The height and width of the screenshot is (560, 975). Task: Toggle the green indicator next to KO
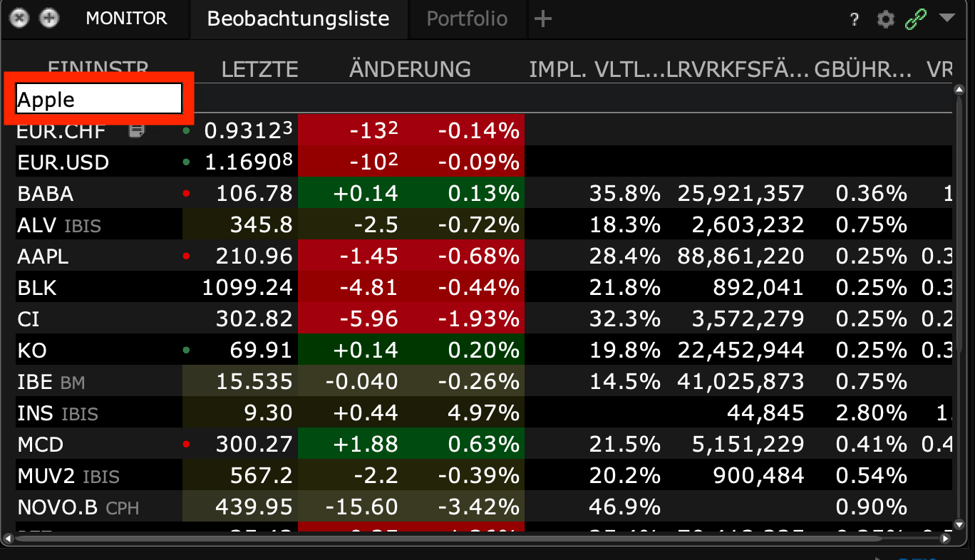186,350
